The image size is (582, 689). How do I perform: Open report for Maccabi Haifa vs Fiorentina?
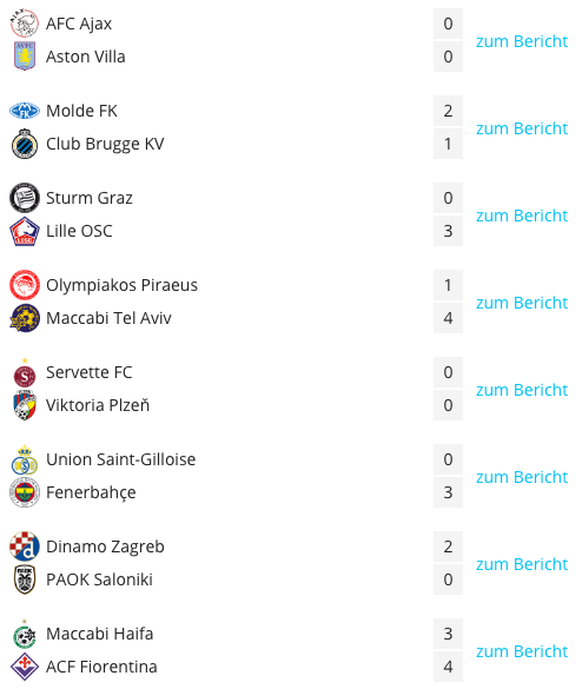coord(522,651)
